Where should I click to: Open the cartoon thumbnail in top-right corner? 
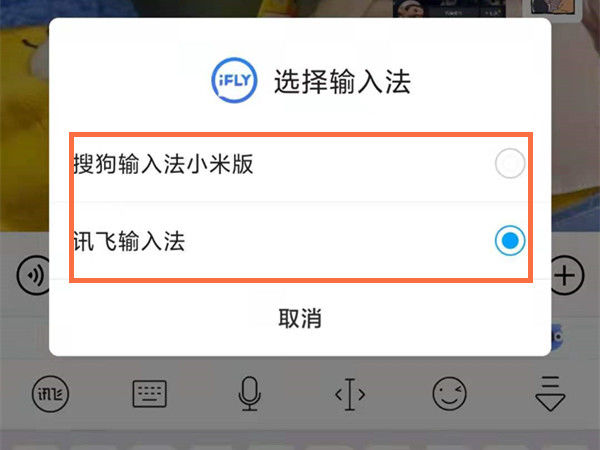click(x=554, y=8)
